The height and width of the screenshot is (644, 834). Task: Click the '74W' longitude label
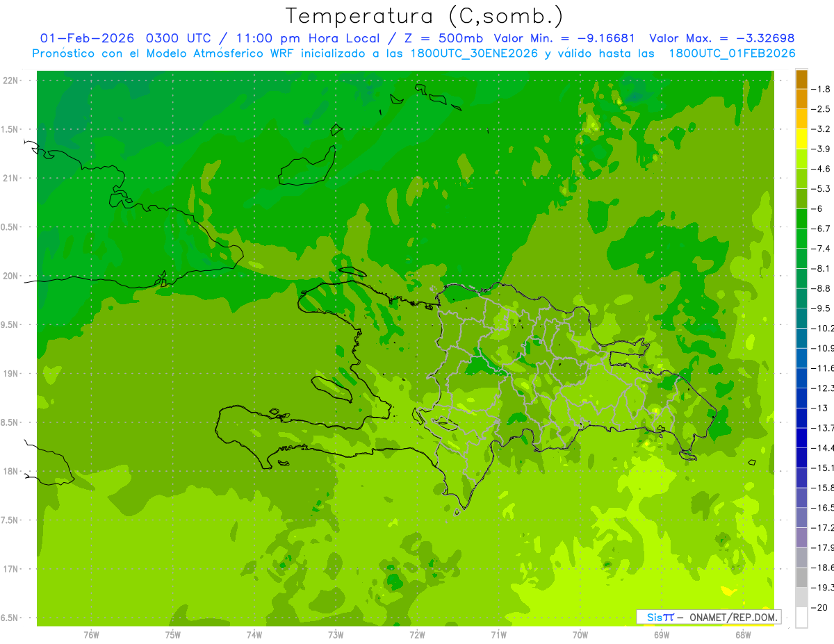tap(254, 636)
